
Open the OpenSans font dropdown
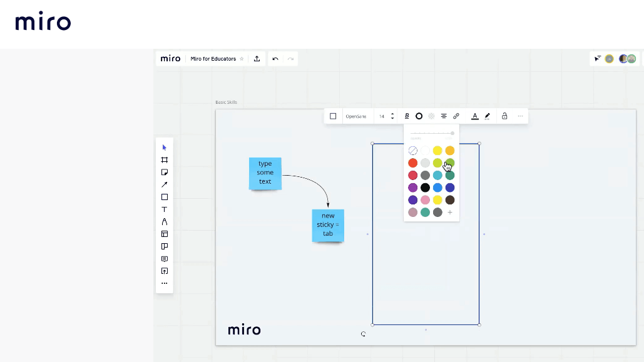355,116
